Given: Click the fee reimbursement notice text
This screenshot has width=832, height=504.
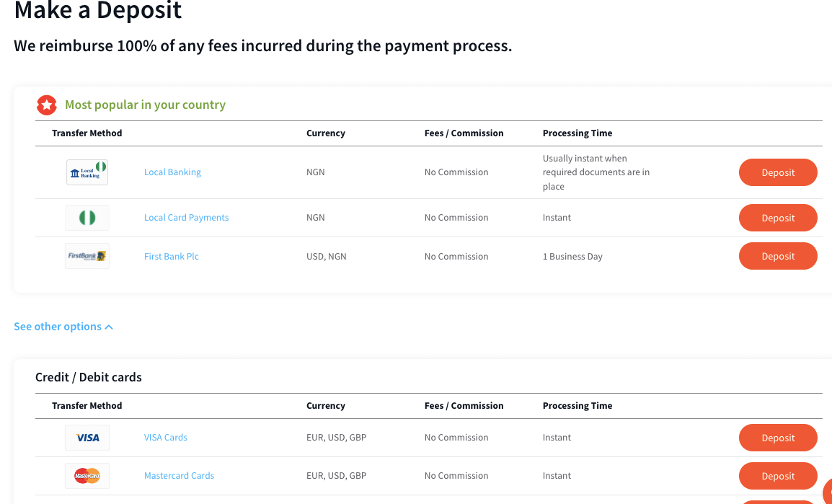Looking at the screenshot, I should [x=263, y=45].
